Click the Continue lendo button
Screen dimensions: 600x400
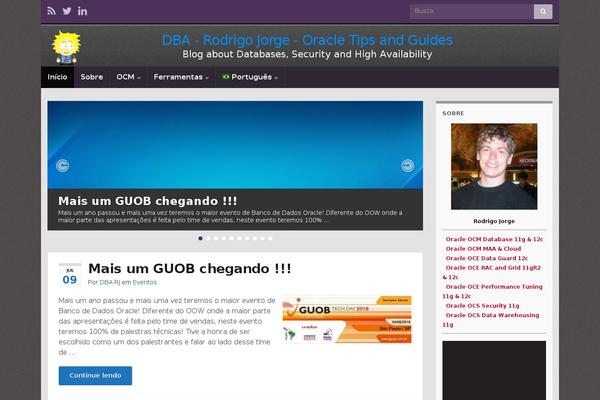click(95, 376)
